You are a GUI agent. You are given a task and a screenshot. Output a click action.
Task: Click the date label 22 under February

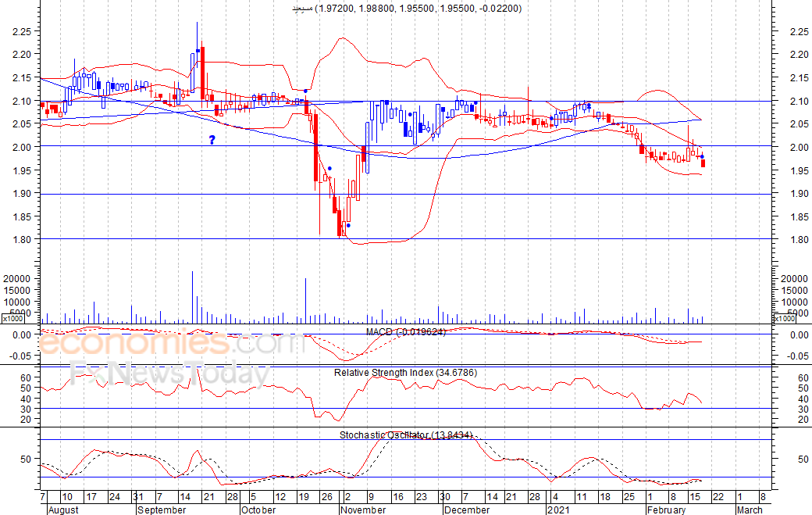tap(718, 497)
